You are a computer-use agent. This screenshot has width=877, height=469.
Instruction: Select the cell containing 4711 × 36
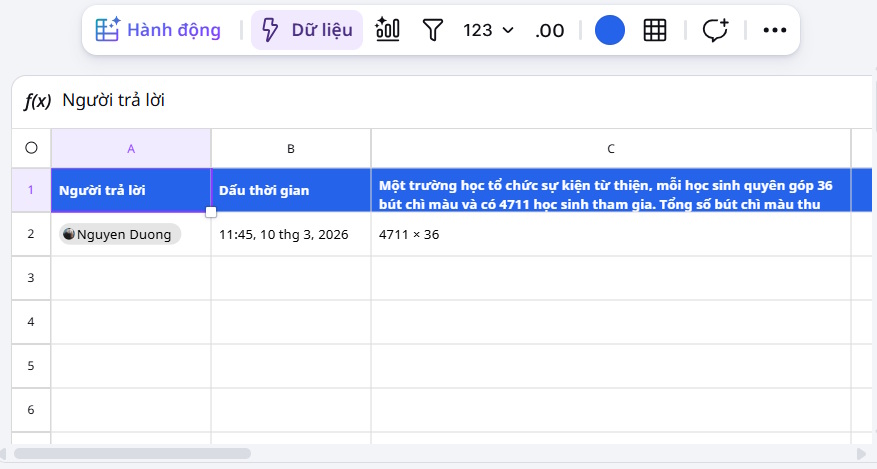click(x=611, y=234)
